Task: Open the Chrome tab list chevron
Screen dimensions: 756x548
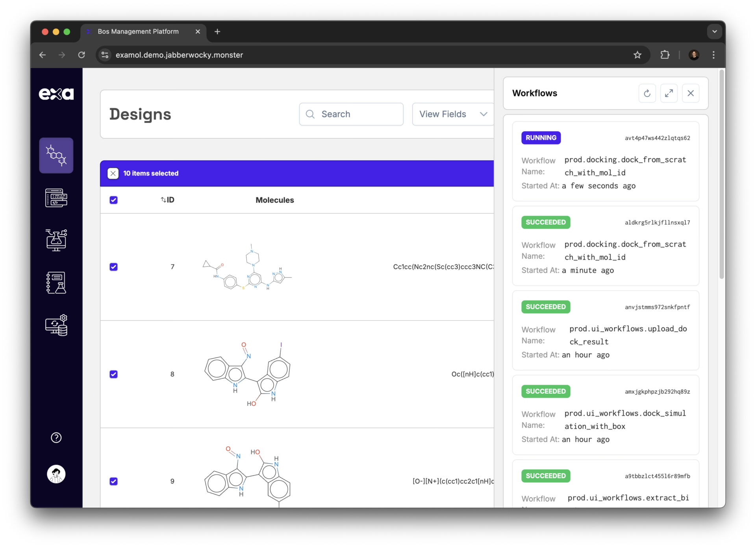Action: [714, 31]
